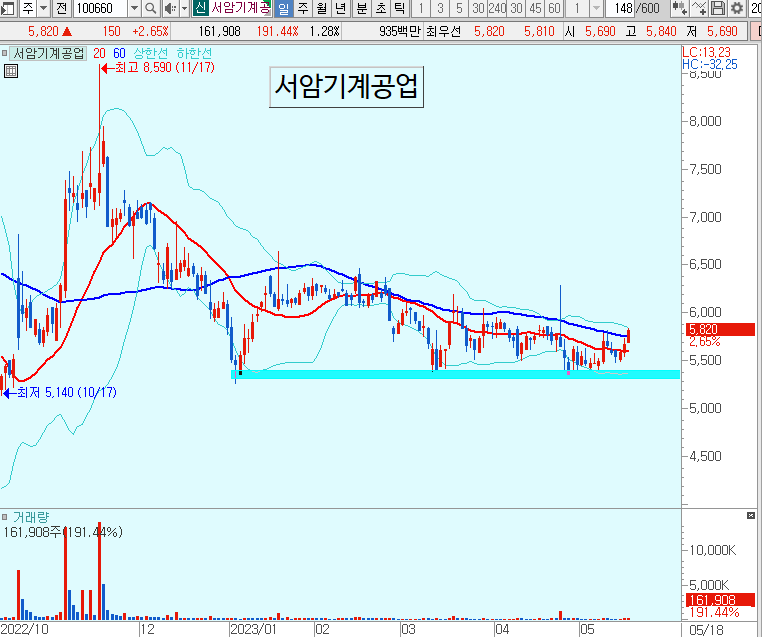Click the 최고 8,590 high marker

[x=158, y=68]
